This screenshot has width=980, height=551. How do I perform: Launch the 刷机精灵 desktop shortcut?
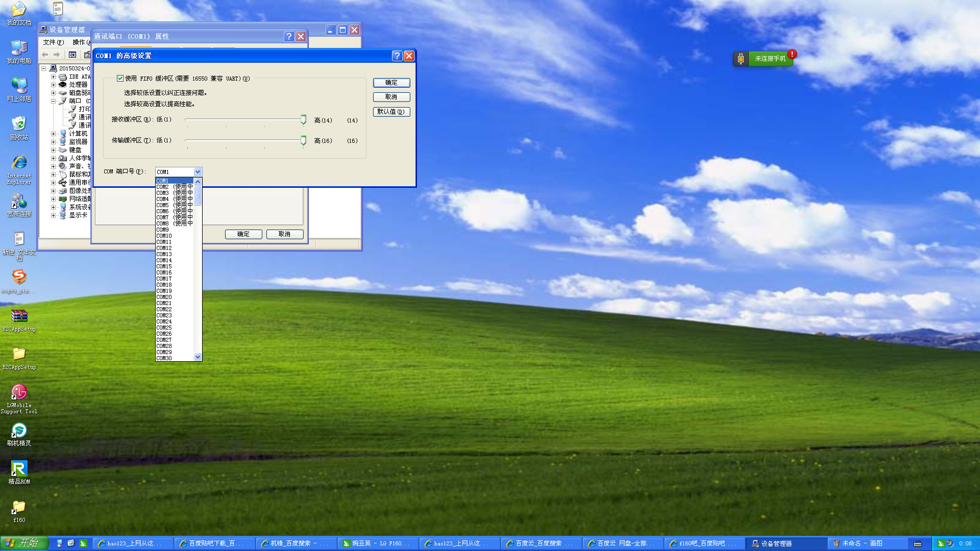pos(19,434)
